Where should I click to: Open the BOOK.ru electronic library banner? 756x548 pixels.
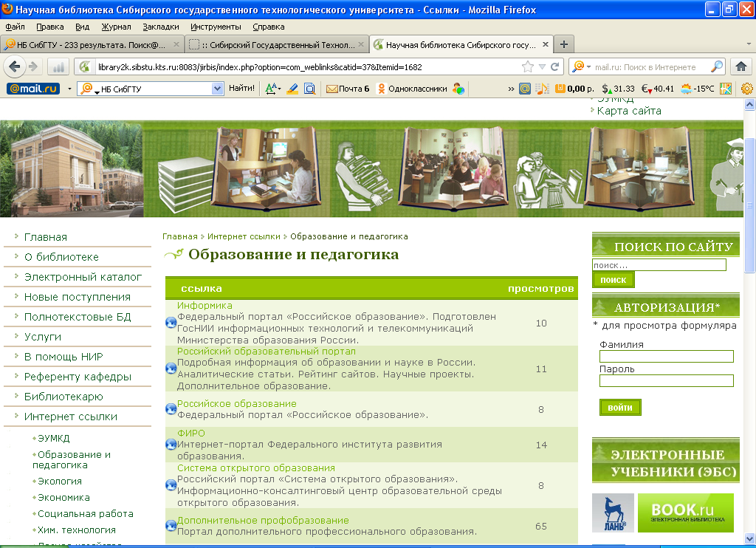(x=686, y=513)
